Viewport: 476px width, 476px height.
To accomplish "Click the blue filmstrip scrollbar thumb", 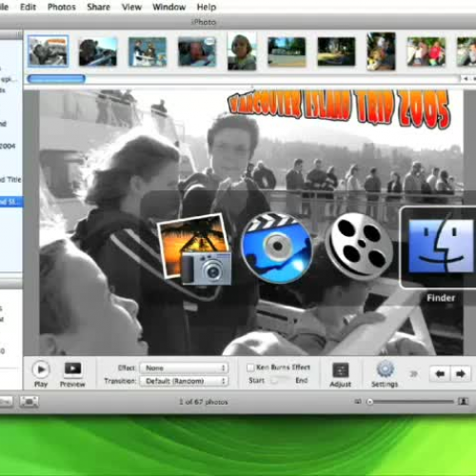I will [56, 79].
